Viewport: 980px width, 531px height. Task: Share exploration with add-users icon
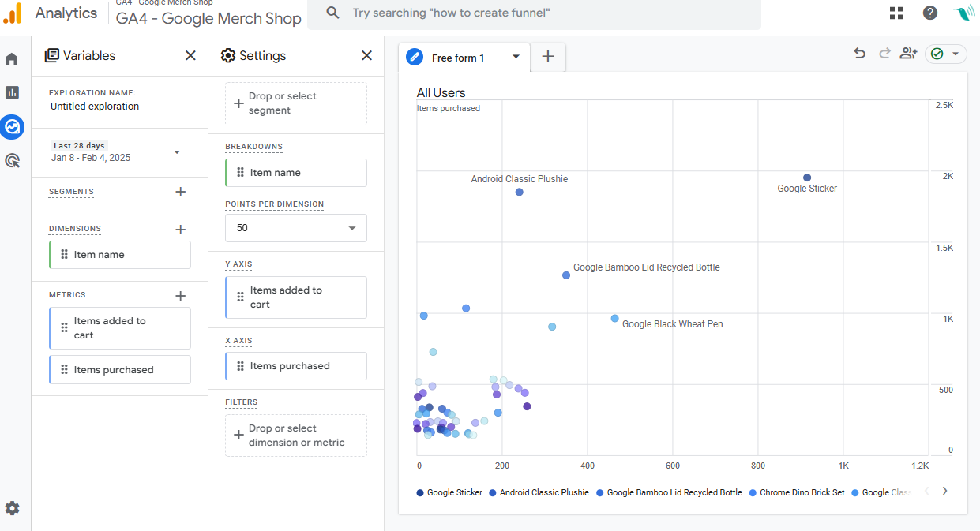(908, 54)
